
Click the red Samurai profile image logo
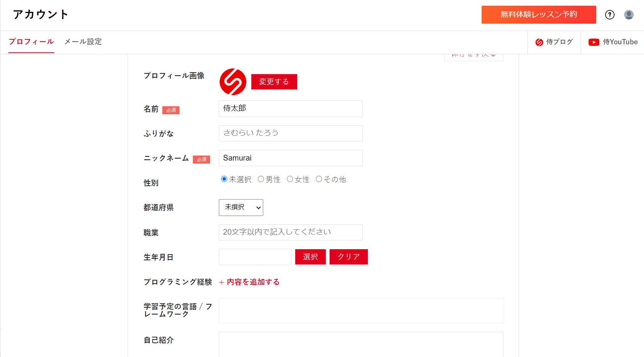click(233, 82)
